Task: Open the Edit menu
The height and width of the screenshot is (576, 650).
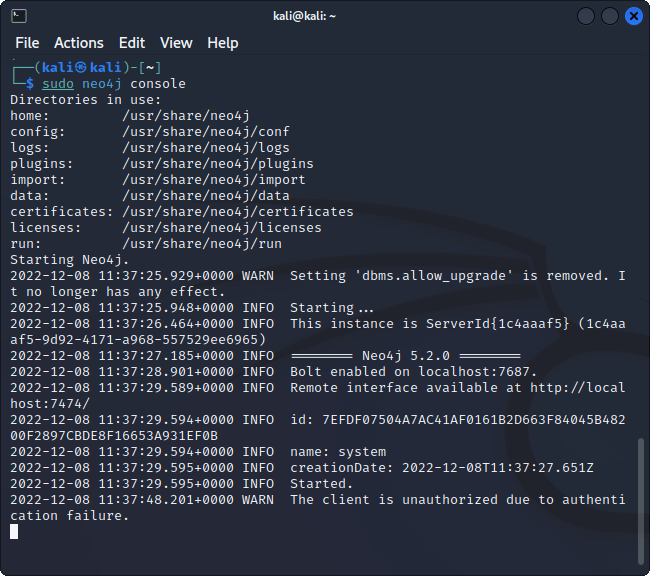Action: pyautogui.click(x=132, y=43)
